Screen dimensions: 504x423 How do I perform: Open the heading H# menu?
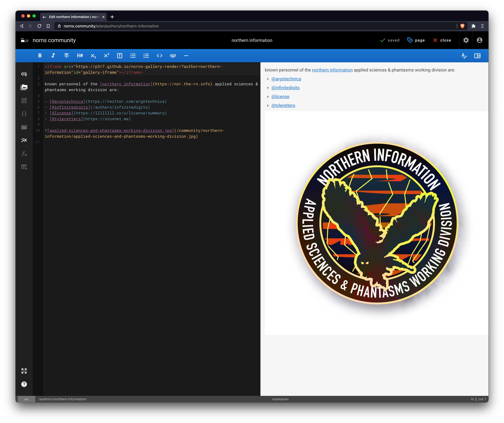[80, 56]
